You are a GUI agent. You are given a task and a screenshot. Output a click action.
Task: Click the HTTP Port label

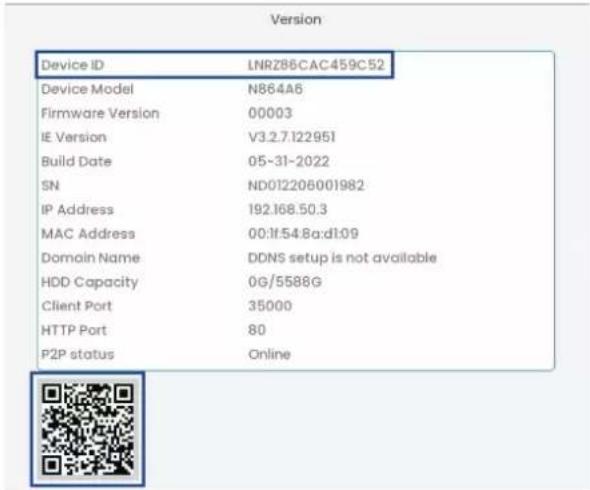74,330
